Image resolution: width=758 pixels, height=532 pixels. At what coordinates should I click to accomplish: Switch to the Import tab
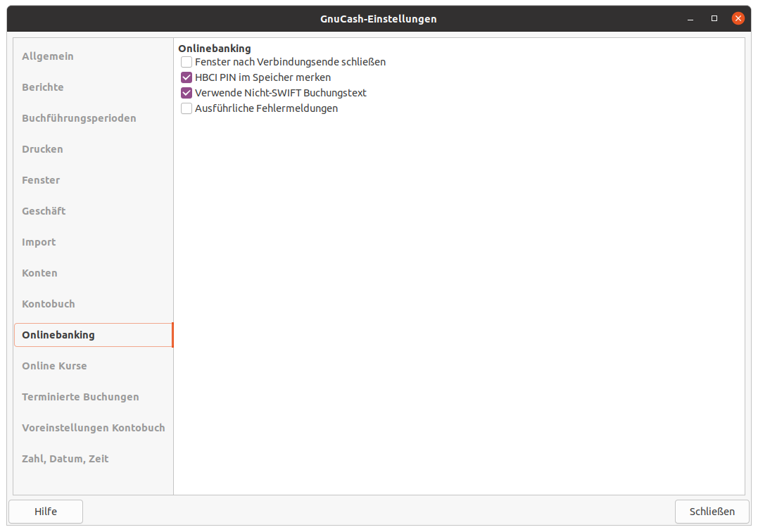[39, 242]
